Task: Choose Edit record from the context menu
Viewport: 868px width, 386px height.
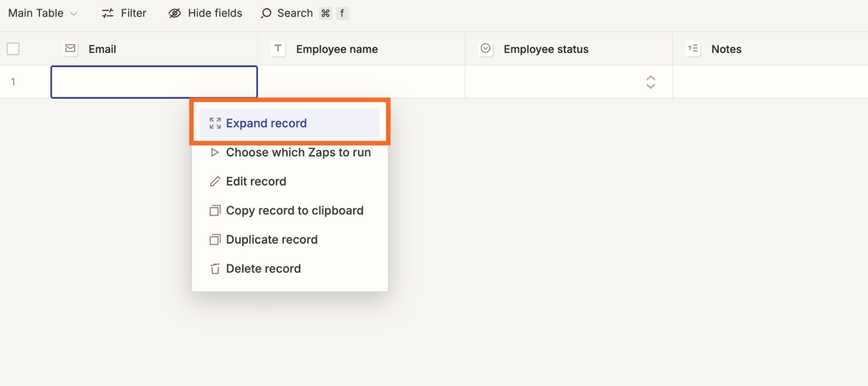Action: coord(290,181)
